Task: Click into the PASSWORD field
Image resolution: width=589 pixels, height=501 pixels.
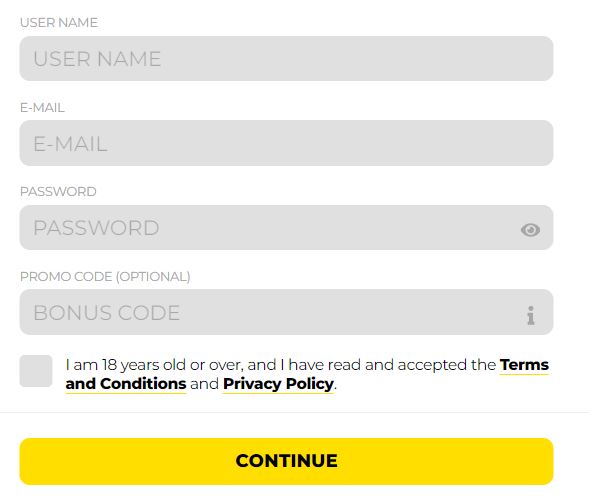Action: [x=286, y=228]
